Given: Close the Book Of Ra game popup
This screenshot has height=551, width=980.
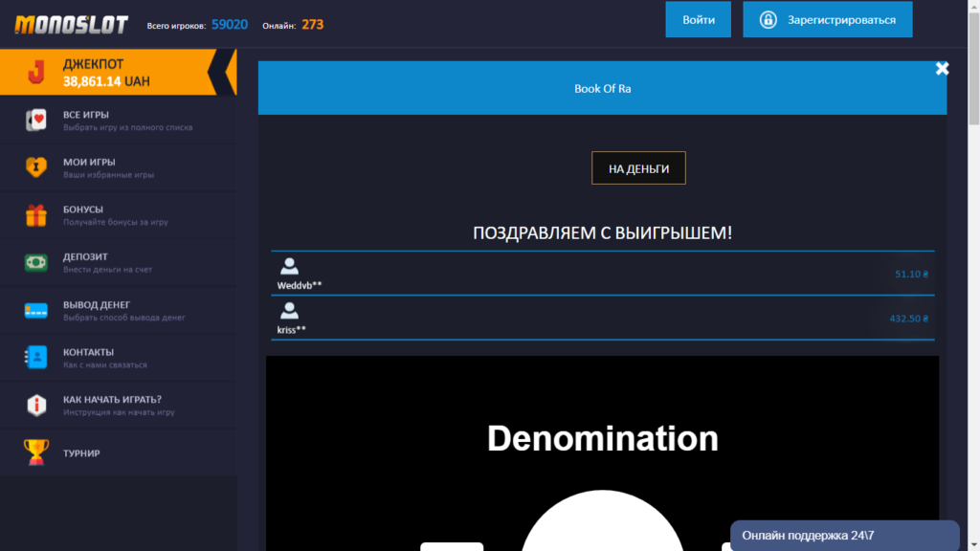Looking at the screenshot, I should click(x=942, y=68).
